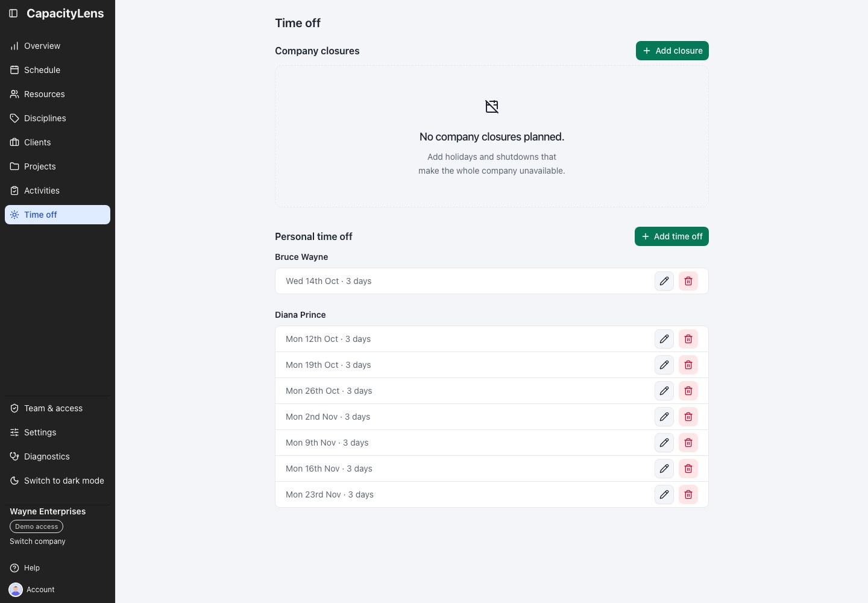Delete the Mon 9th Nov time off
The width and height of the screenshot is (868, 603).
(688, 443)
